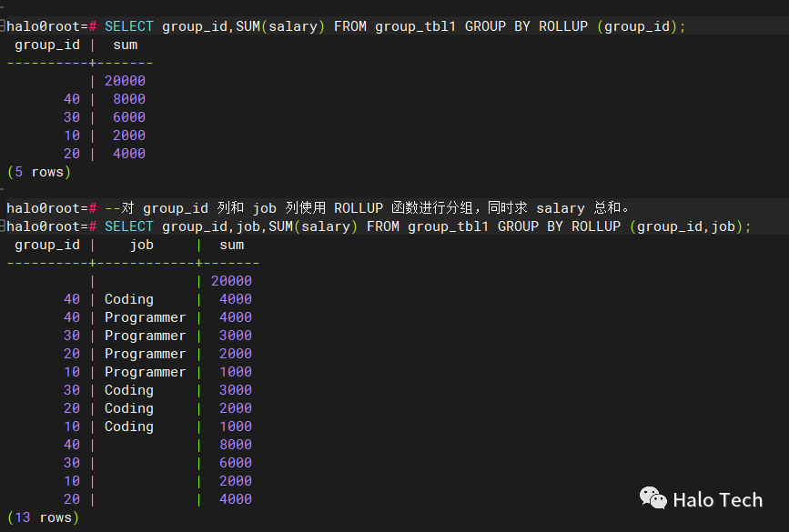
Task: Click 'ROLLUP' in the query grouping by group_id only
Action: 563,26
